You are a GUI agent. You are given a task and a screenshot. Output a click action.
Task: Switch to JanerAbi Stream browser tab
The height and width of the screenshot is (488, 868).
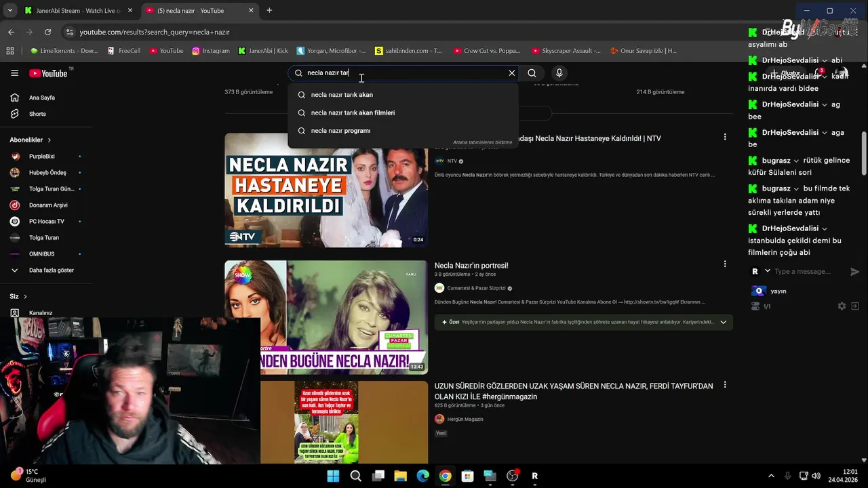[x=79, y=11]
